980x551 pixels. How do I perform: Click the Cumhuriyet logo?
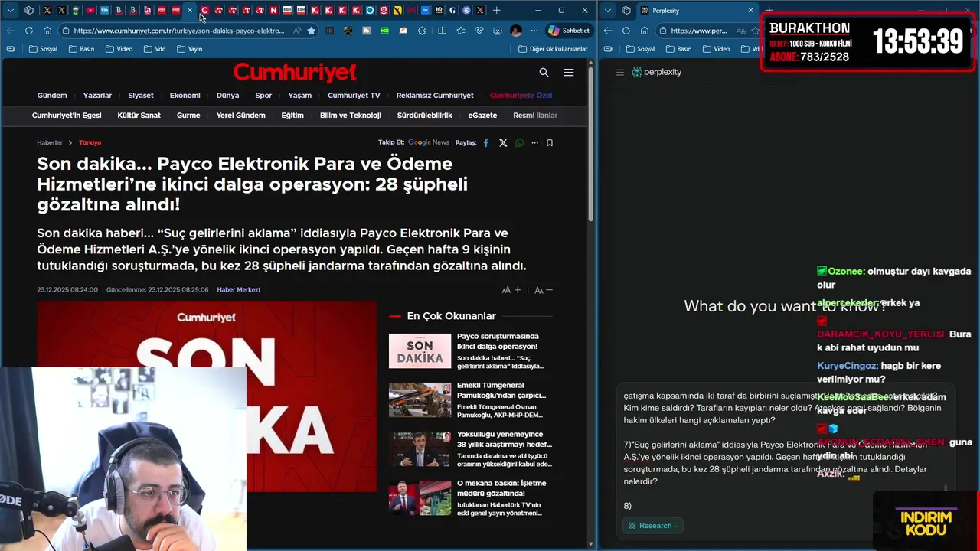tap(295, 72)
